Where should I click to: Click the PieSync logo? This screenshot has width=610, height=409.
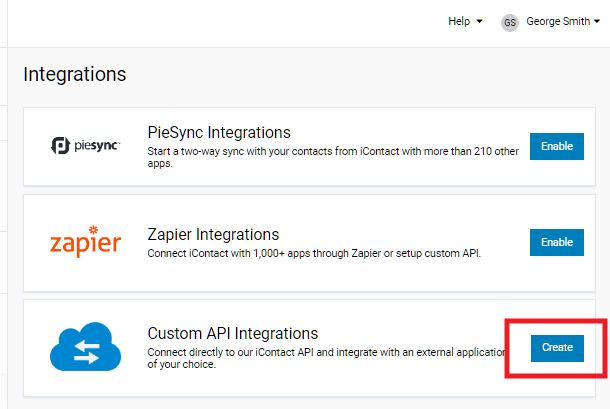click(86, 146)
